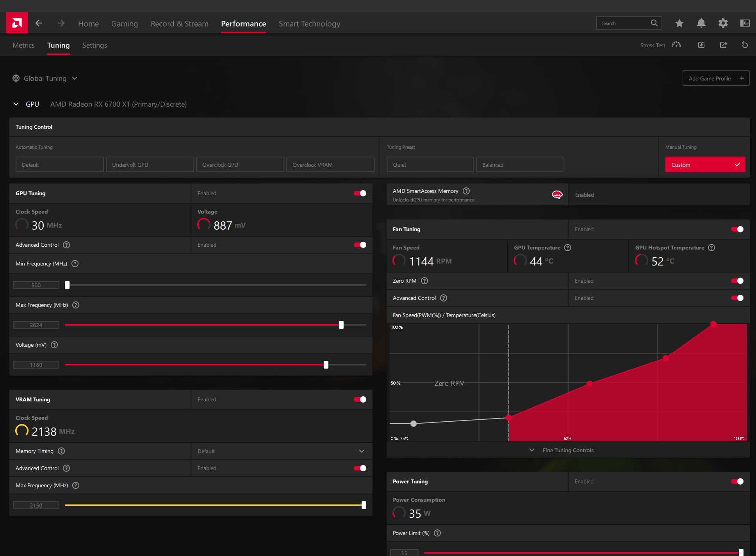
Task: Toggle VRAM Tuning enabled switch
Action: [360, 399]
